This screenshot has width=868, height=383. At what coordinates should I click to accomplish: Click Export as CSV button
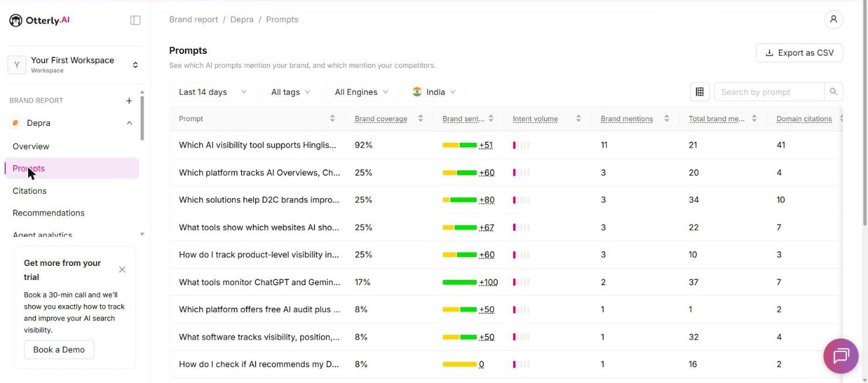click(x=799, y=53)
